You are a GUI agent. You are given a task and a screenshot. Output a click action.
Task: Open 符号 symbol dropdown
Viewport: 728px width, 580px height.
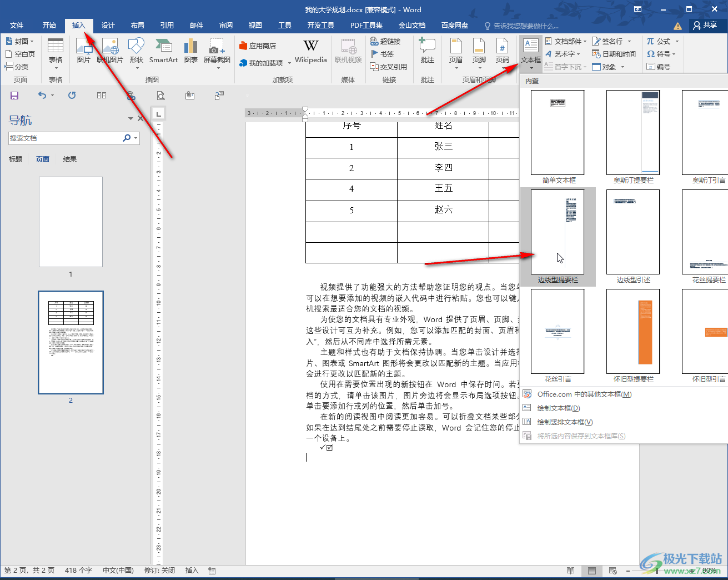point(661,54)
